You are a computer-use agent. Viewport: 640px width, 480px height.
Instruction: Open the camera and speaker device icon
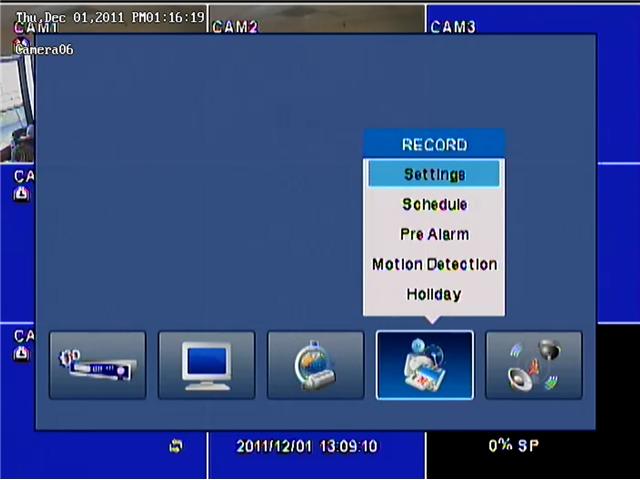coord(533,365)
